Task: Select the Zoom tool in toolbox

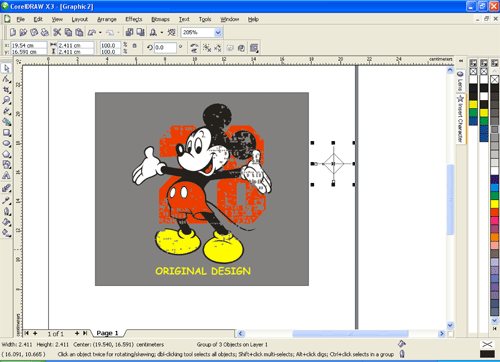Action: tap(6, 100)
